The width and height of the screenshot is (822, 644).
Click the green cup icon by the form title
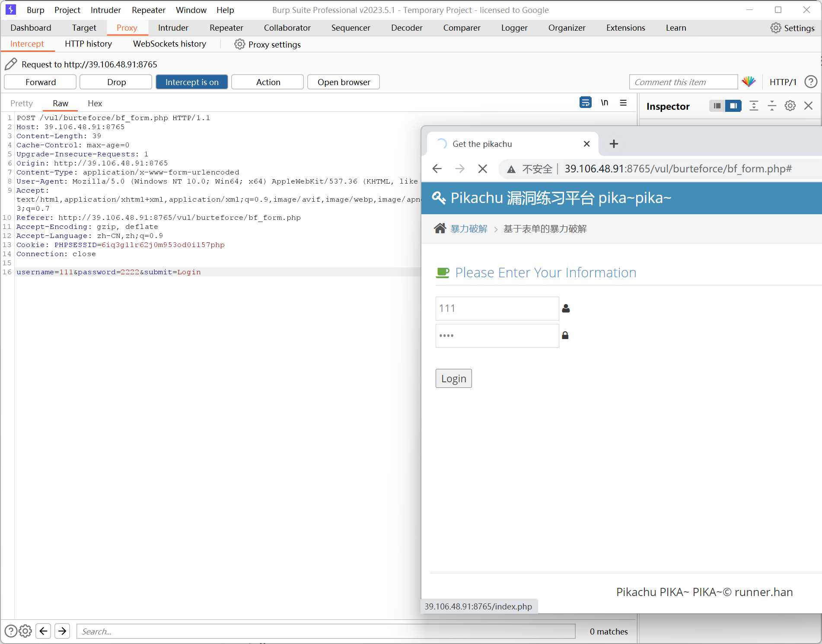point(443,273)
